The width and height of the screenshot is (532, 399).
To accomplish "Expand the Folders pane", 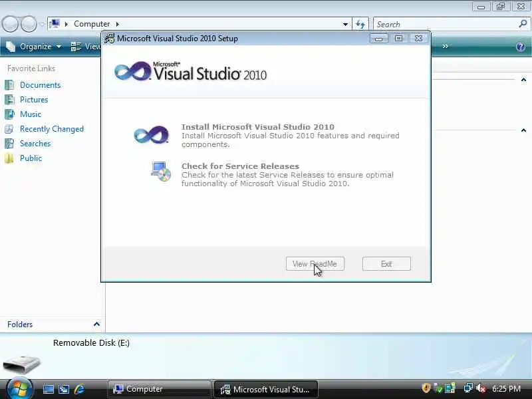I will point(96,324).
